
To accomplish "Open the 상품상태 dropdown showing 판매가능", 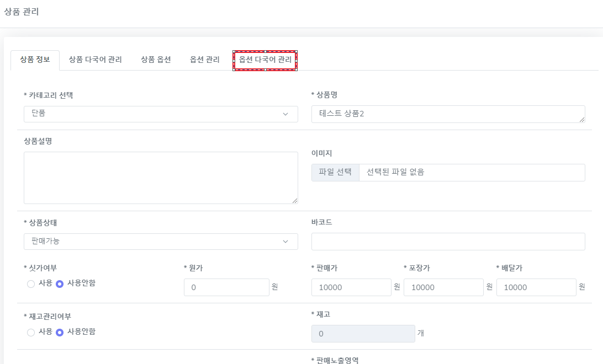I will (x=161, y=242).
